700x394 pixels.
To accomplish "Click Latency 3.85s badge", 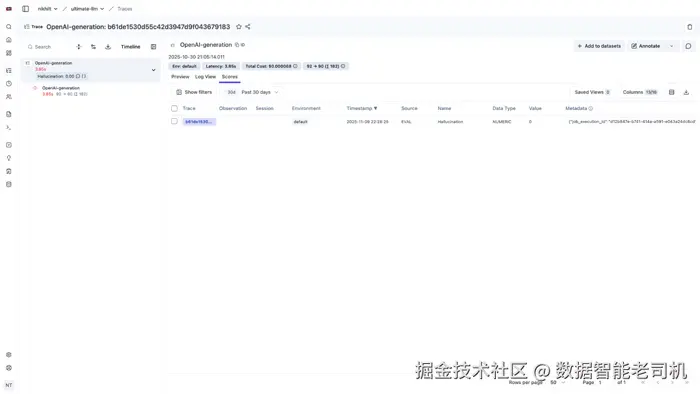I will pos(221,66).
